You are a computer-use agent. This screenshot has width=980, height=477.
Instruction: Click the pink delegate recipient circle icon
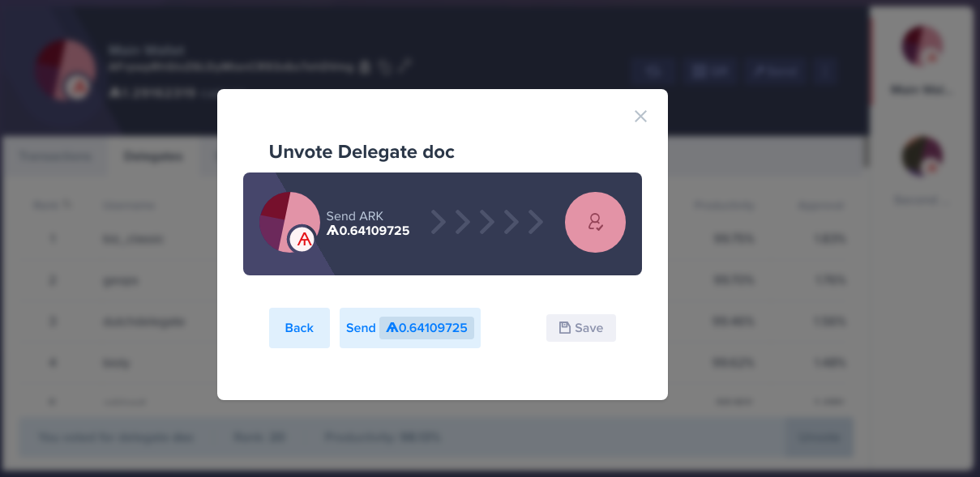point(595,222)
